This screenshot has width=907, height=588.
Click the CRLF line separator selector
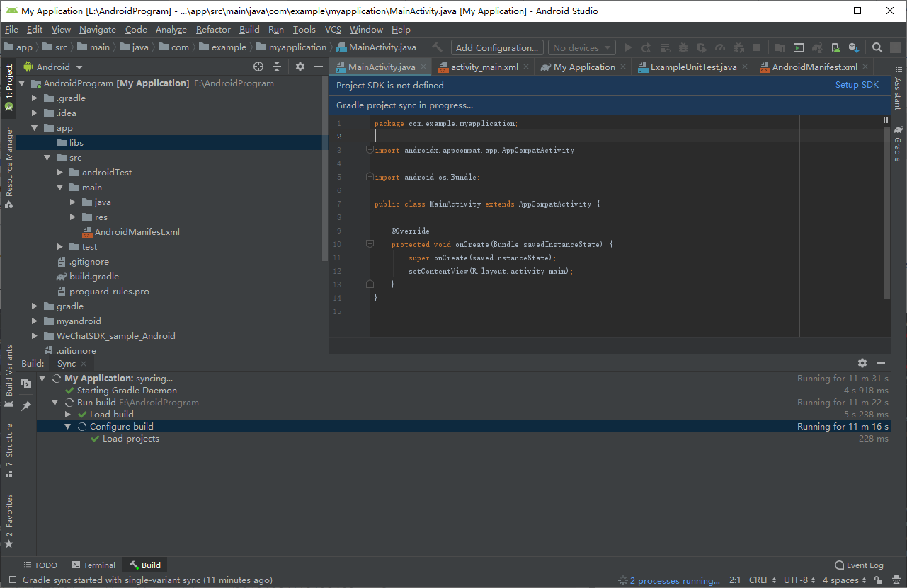[x=763, y=580]
